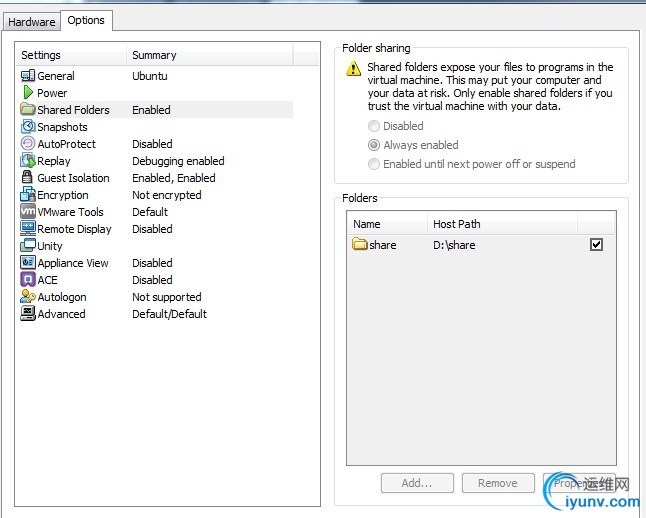Select the Guest Isolation label

click(73, 178)
